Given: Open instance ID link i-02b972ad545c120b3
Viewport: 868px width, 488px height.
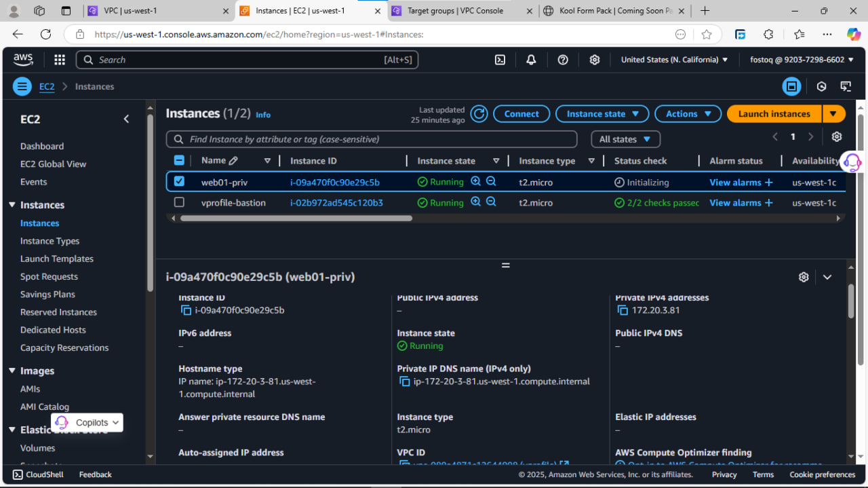Looking at the screenshot, I should [x=336, y=202].
